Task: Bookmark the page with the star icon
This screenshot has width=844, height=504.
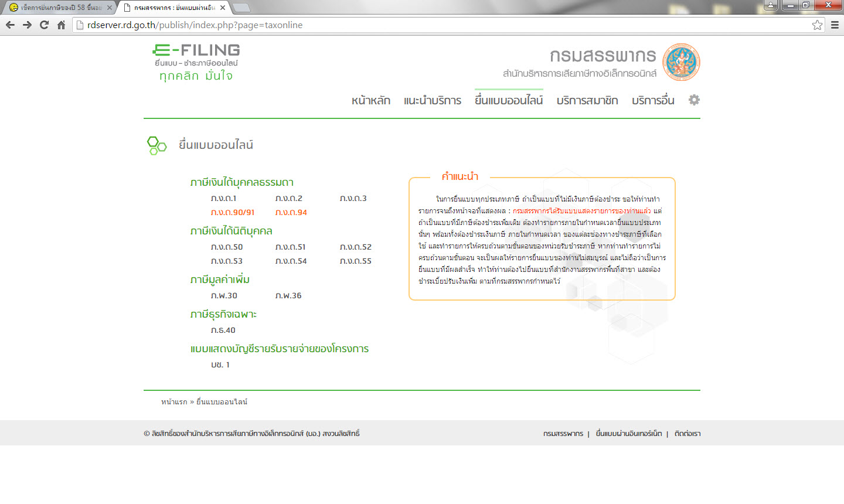Action: coord(817,25)
